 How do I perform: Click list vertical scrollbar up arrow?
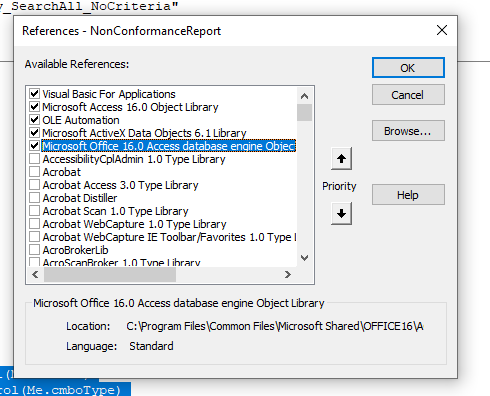[x=304, y=96]
